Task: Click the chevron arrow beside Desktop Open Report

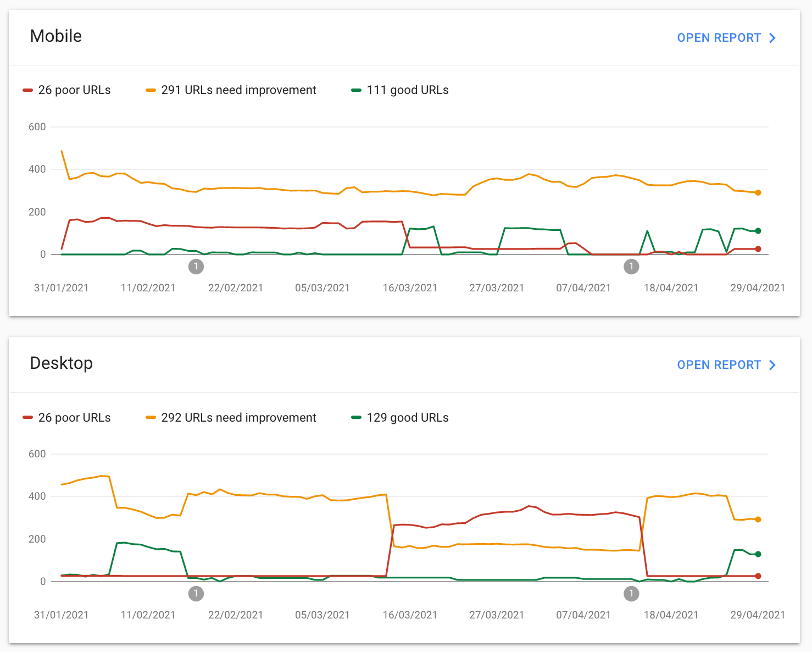Action: coord(772,365)
